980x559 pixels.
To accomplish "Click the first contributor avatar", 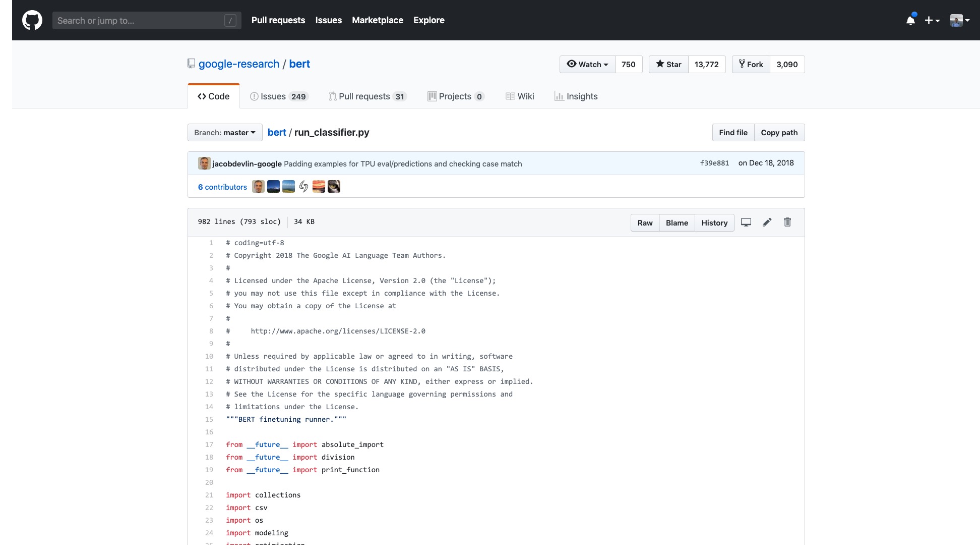I will pyautogui.click(x=258, y=187).
